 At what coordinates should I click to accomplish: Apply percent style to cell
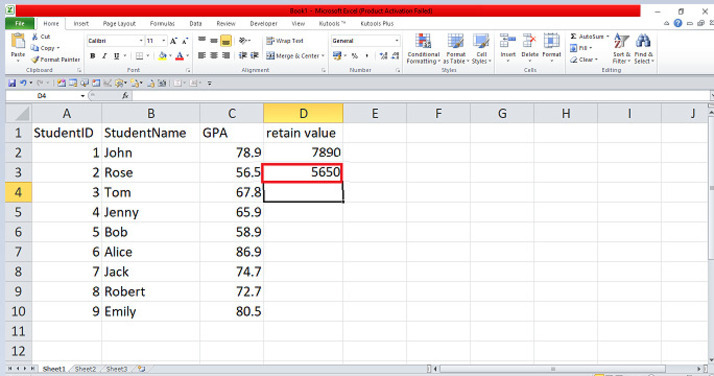pyautogui.click(x=354, y=56)
